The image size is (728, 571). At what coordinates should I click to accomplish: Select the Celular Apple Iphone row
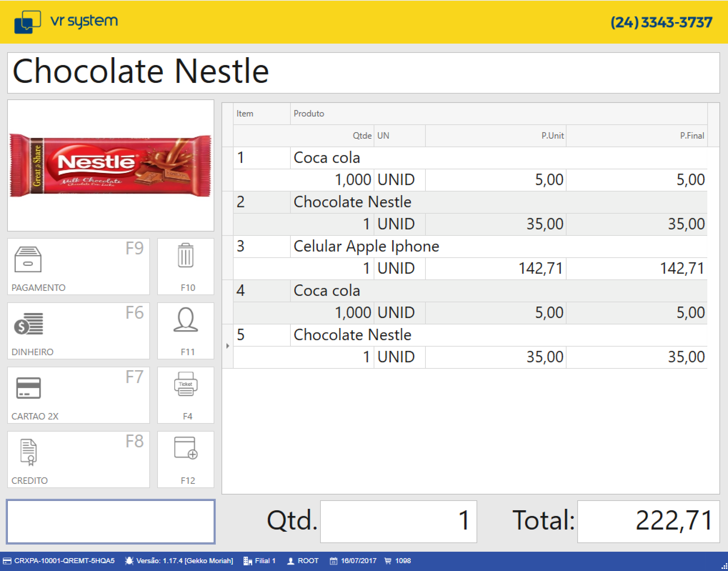pos(366,247)
